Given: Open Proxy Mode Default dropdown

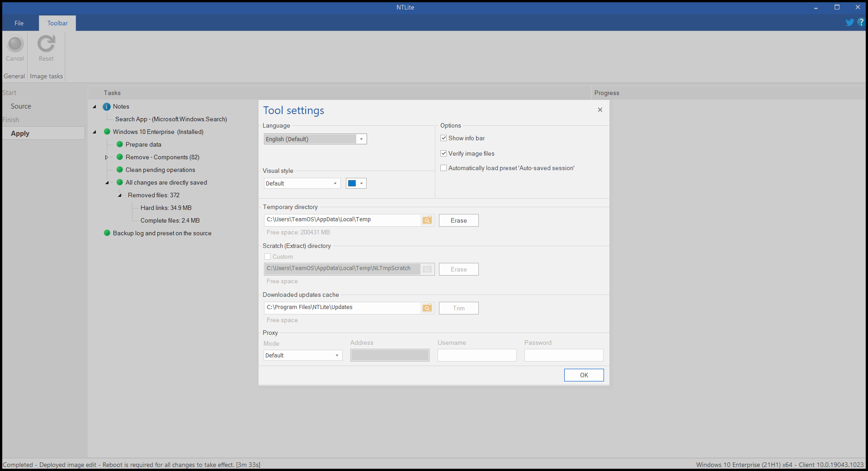Looking at the screenshot, I should pyautogui.click(x=303, y=355).
